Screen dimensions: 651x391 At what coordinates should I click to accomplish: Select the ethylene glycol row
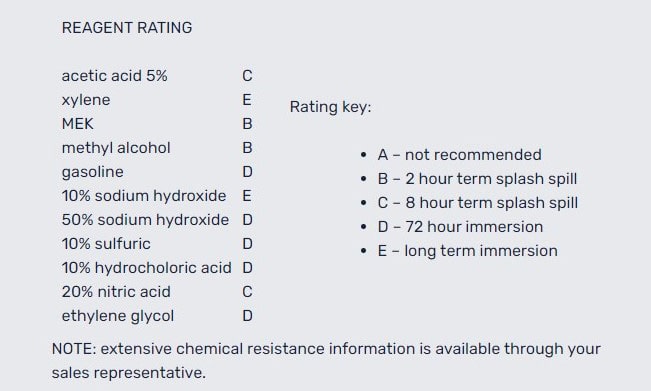point(157,316)
